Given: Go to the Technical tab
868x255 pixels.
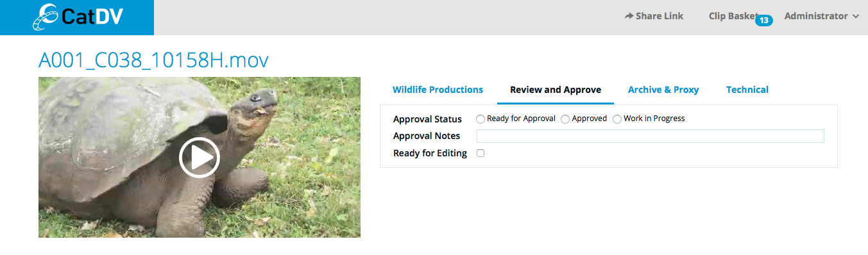Looking at the screenshot, I should pyautogui.click(x=747, y=90).
